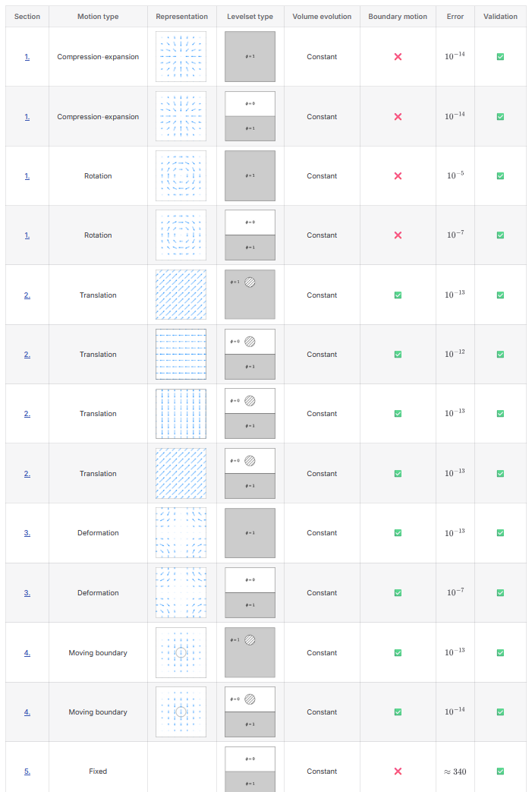Click the Levelset type column header
Image resolution: width=532 pixels, height=792 pixels.
250,17
